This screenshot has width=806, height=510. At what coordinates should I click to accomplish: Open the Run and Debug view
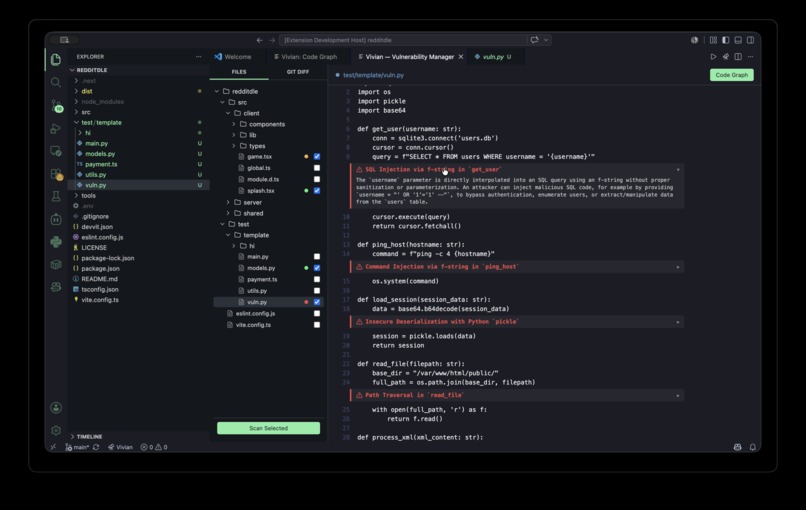[x=56, y=129]
